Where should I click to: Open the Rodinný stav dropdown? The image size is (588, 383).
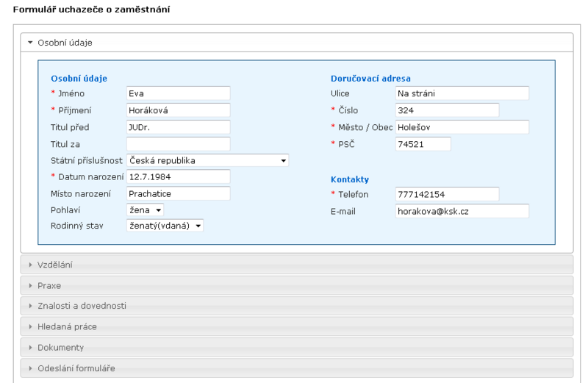click(x=165, y=226)
